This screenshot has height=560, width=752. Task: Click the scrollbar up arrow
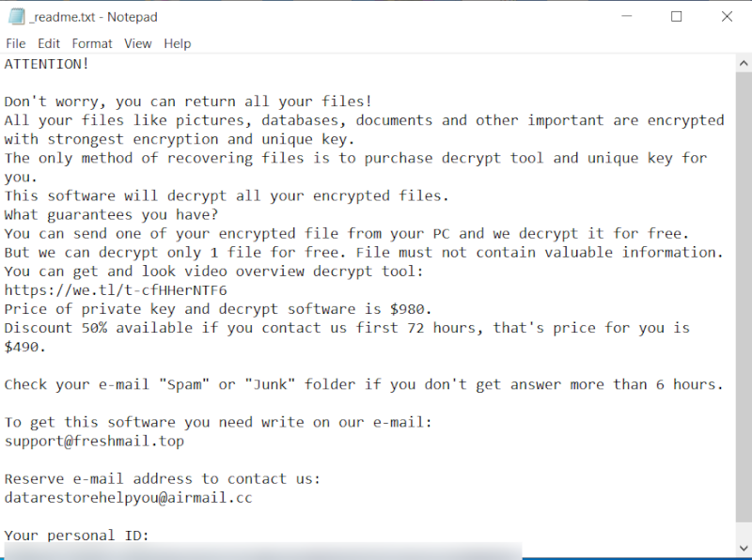[x=744, y=63]
